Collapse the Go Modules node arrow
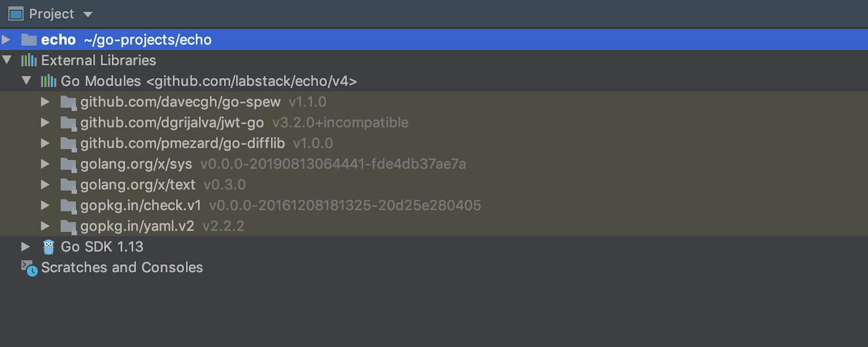 [x=27, y=81]
